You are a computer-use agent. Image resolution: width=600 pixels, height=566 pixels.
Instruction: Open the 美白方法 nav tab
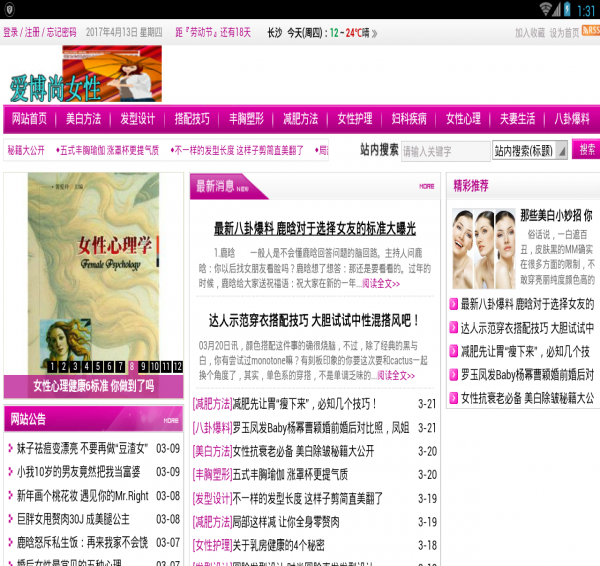[x=83, y=119]
